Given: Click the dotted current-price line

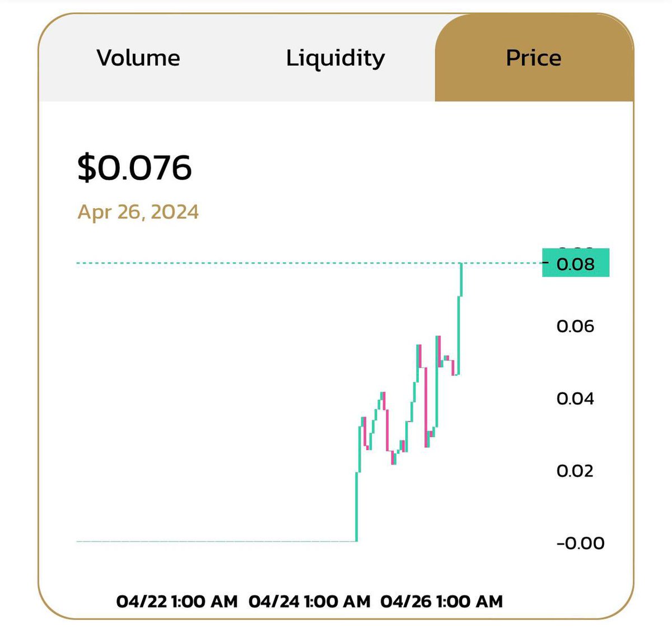Looking at the screenshot, I should [308, 263].
